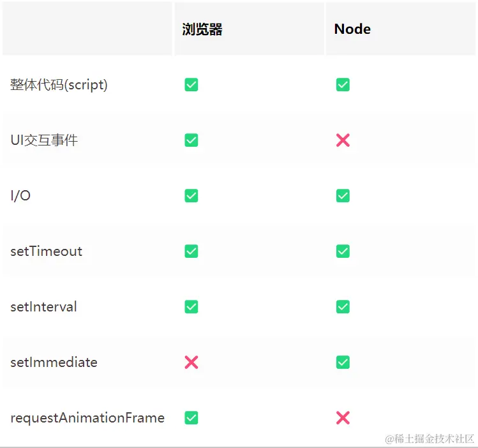Click the 浏览器 column header
This screenshot has height=448, width=478.
click(x=202, y=29)
